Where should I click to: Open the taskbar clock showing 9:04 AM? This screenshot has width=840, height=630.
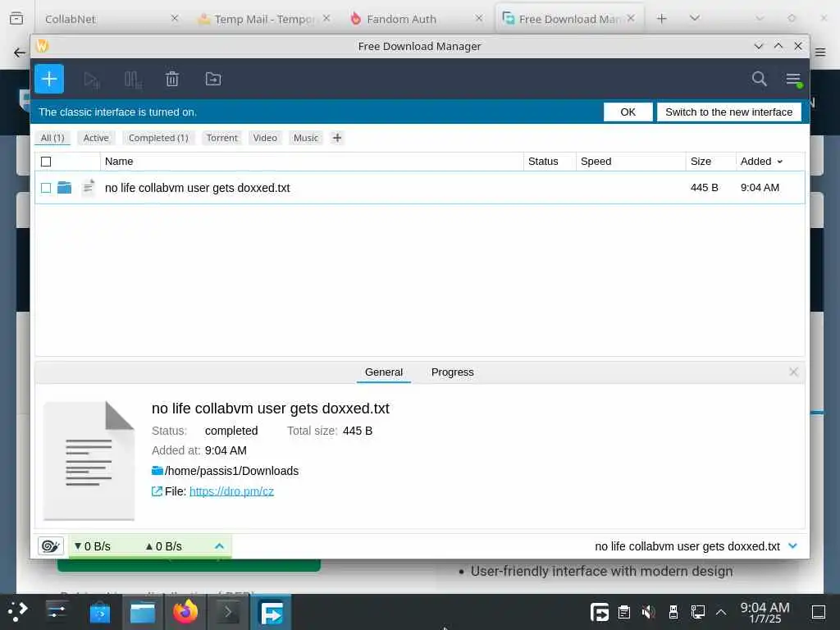[x=765, y=612]
